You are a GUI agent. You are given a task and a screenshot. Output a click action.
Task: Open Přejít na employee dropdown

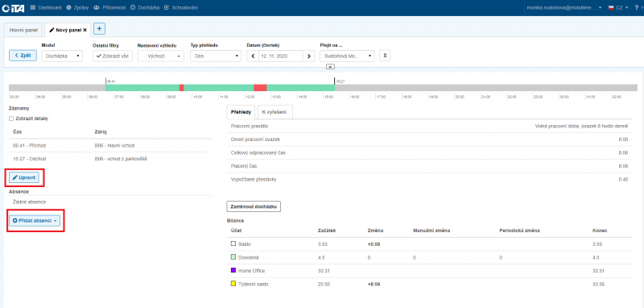click(x=347, y=56)
